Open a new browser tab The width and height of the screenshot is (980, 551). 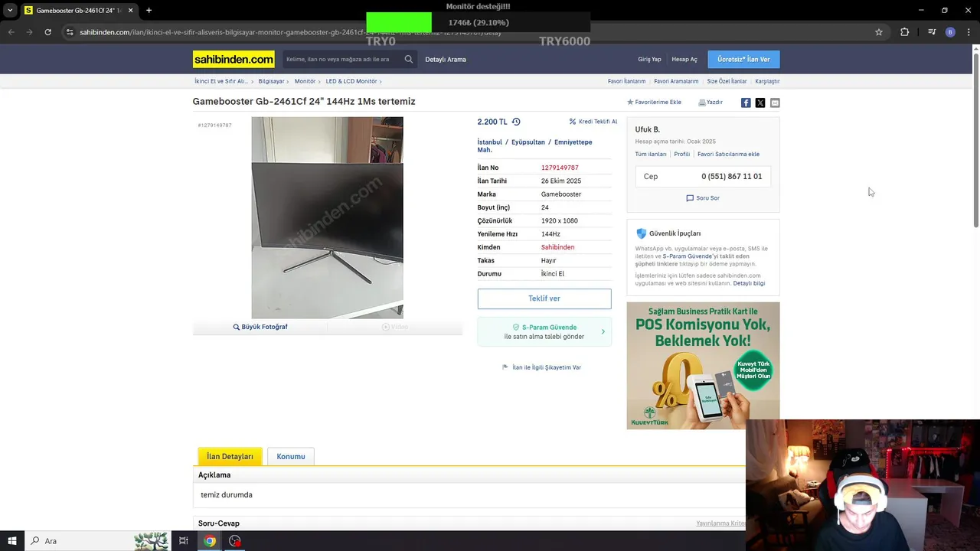(x=149, y=10)
